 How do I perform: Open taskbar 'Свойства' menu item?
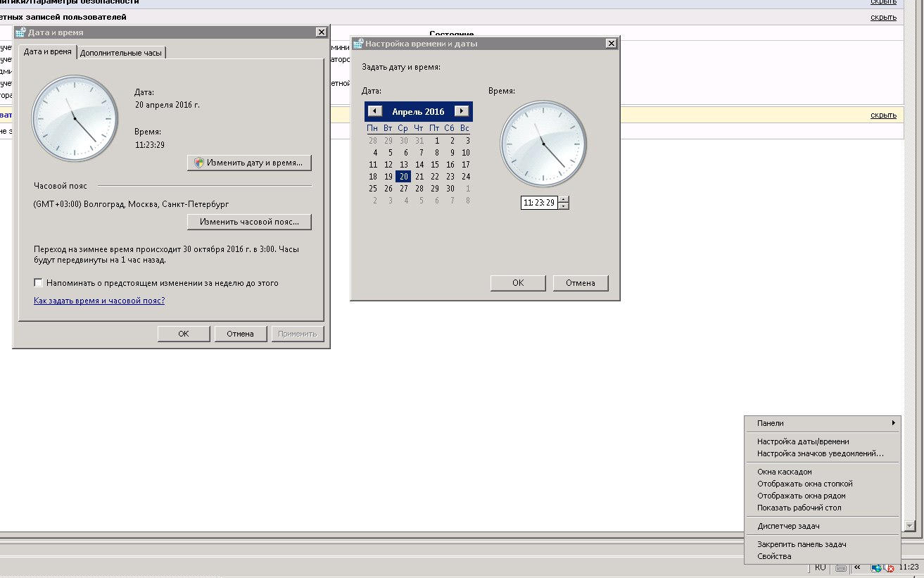[x=822, y=556]
